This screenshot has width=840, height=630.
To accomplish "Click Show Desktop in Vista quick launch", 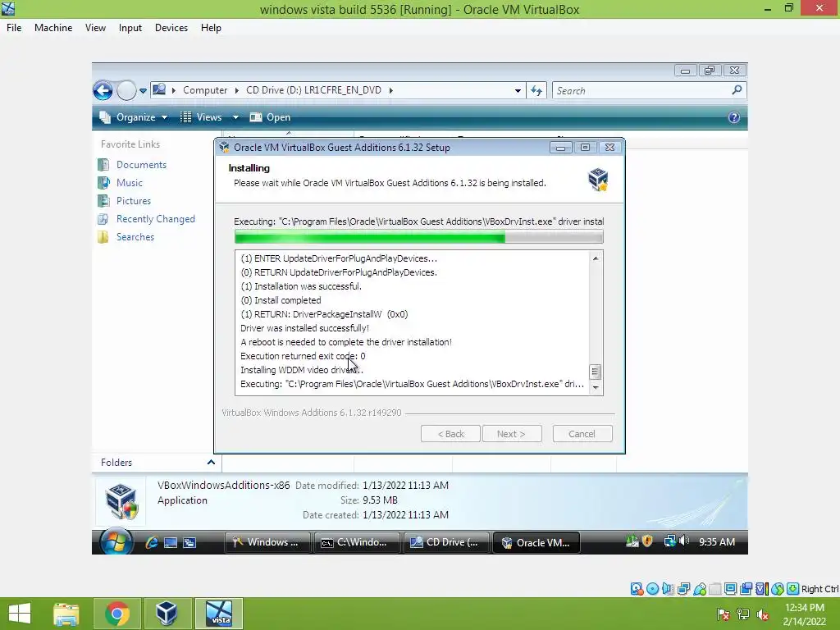I will coord(171,543).
